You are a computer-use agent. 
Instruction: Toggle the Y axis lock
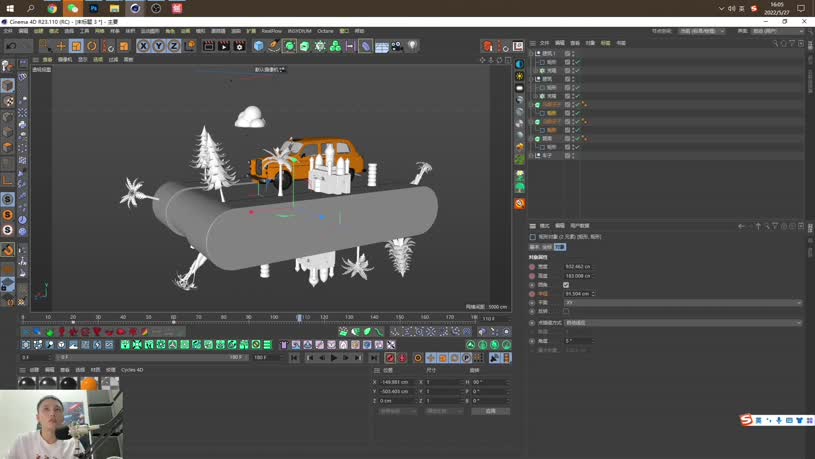coord(159,46)
